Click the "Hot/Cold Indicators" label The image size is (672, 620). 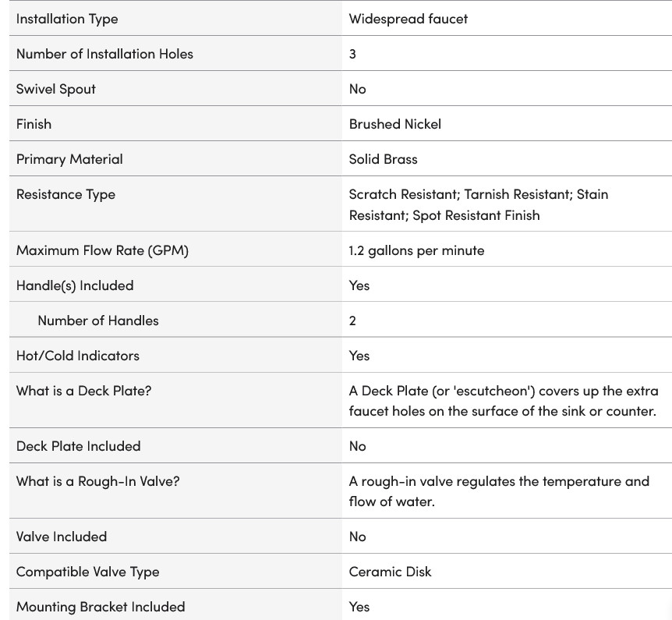pyautogui.click(x=78, y=356)
